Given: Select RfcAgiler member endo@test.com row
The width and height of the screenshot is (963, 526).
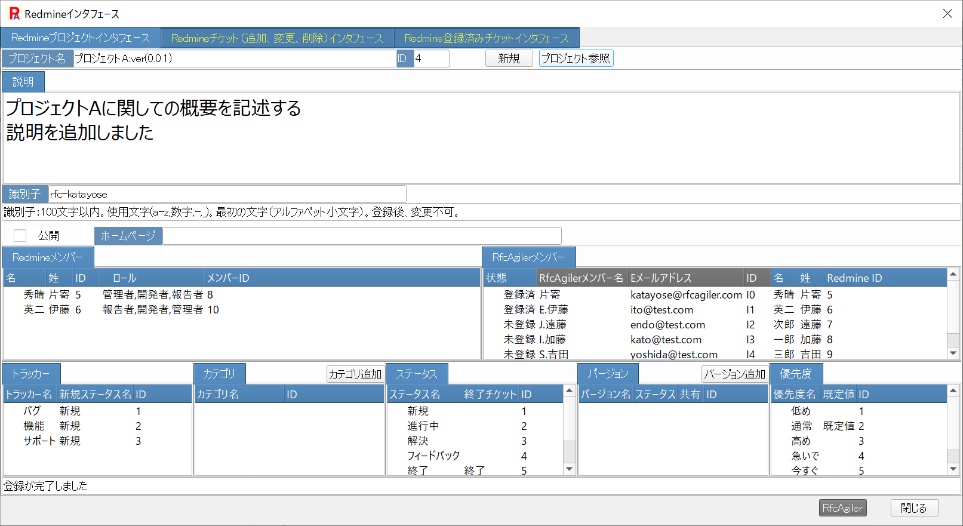Looking at the screenshot, I should coord(715,324).
